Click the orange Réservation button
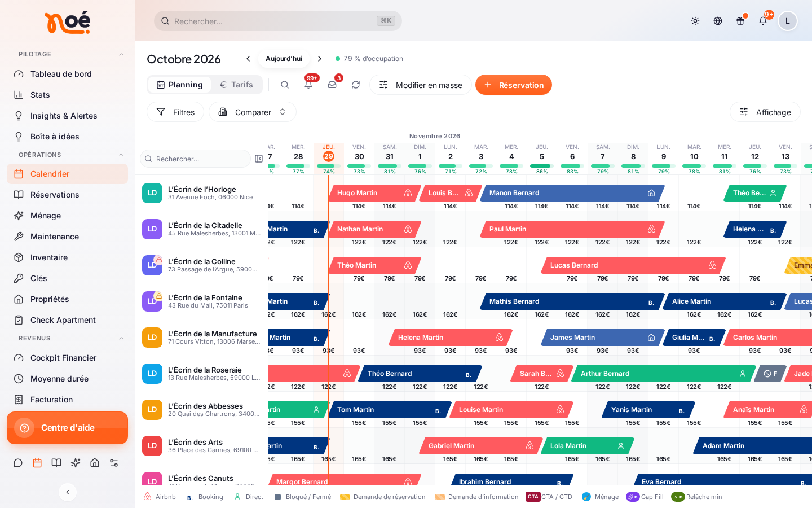The height and width of the screenshot is (508, 812). [514, 85]
